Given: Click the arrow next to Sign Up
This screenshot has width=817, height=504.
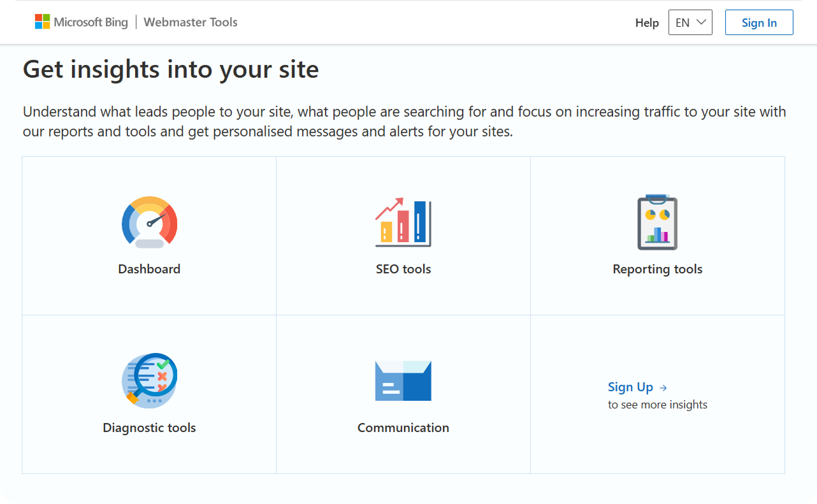Looking at the screenshot, I should click(x=663, y=387).
